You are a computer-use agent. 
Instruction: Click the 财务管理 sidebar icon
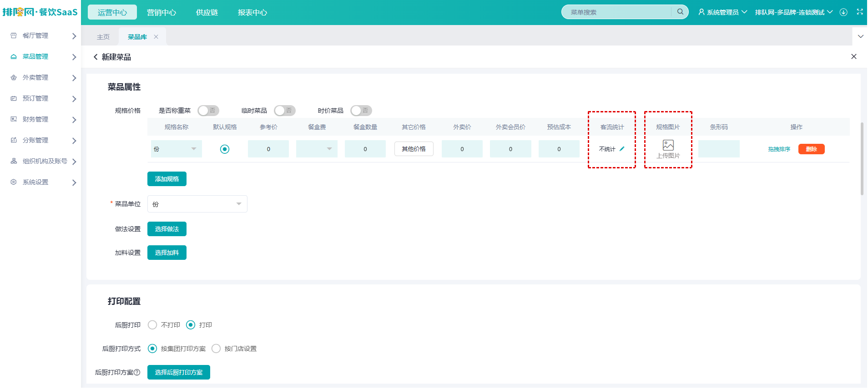pos(14,119)
